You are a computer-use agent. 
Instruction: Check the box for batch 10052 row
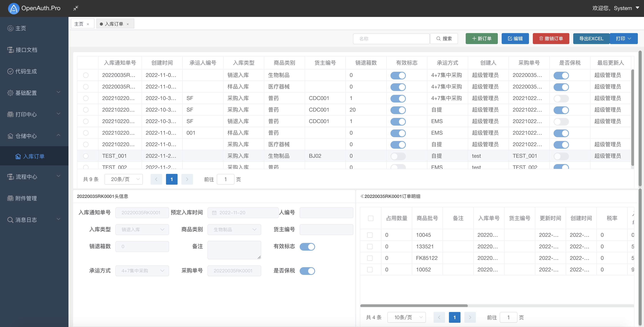tap(370, 269)
